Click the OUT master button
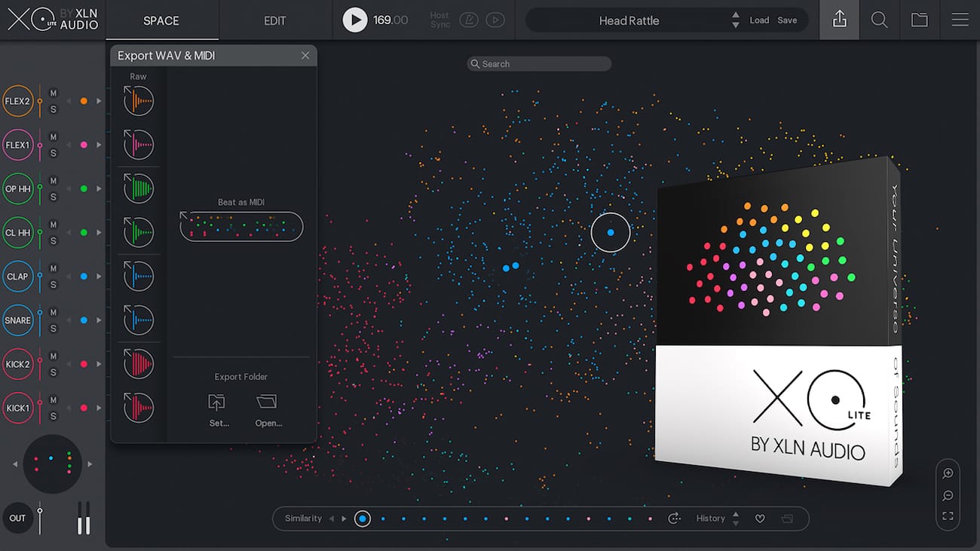Screen dimensions: 980x551 click(x=18, y=518)
